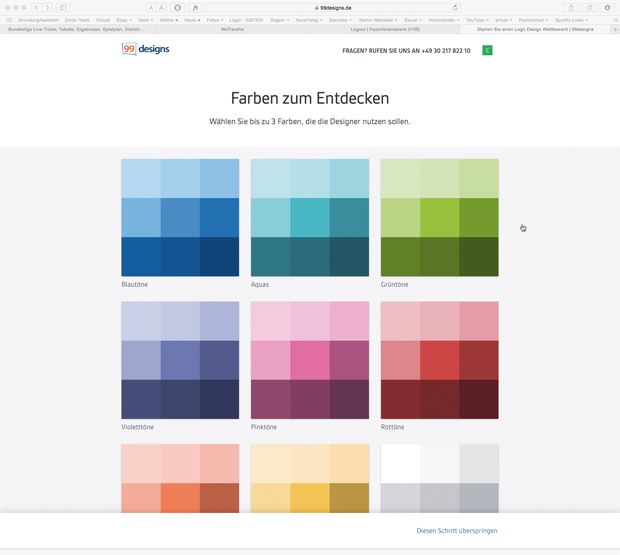The image size is (620, 555).
Task: Open the Geld bookmarks dropdown
Action: 146,20
